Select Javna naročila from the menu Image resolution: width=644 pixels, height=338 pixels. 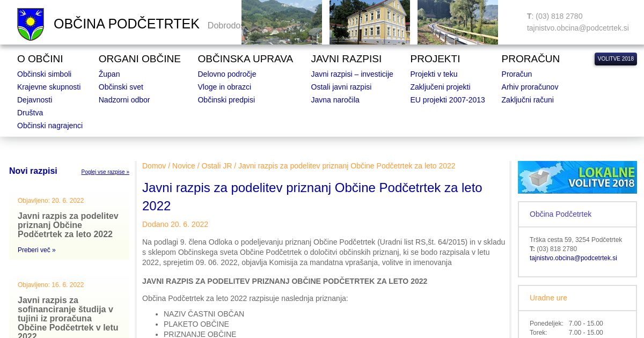point(335,100)
